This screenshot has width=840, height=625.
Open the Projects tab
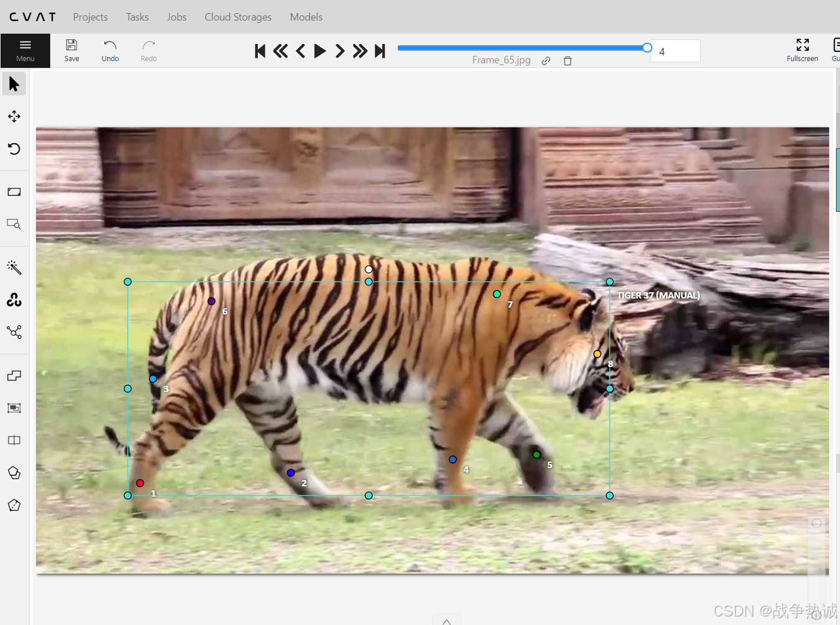tap(90, 17)
